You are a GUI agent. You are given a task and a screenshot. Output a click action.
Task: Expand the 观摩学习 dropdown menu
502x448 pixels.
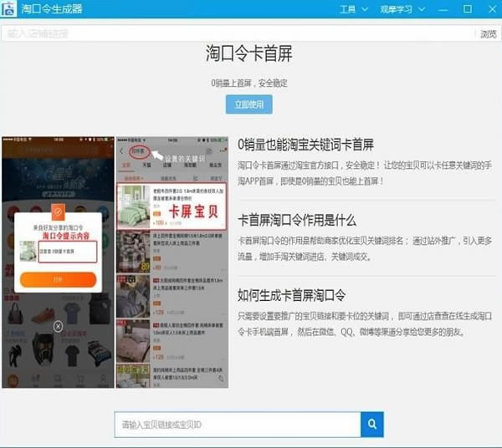click(x=402, y=9)
